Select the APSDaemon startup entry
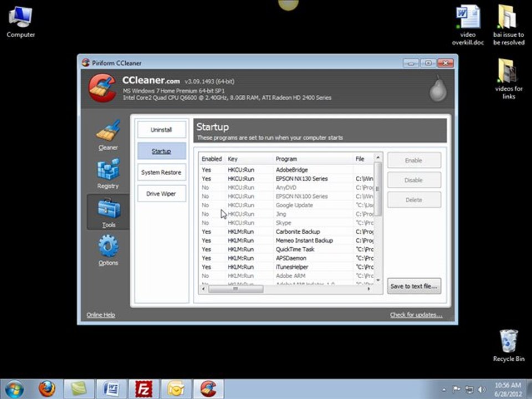532x399 pixels. click(287, 258)
